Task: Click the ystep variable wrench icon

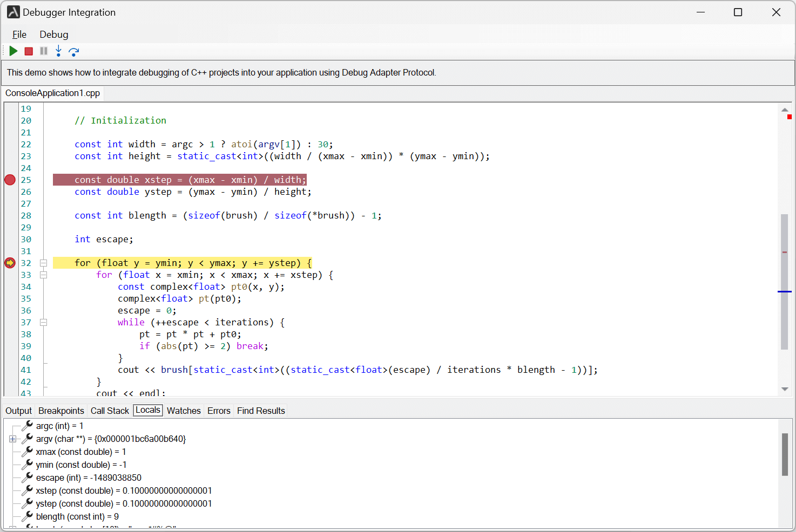Action: tap(28, 503)
